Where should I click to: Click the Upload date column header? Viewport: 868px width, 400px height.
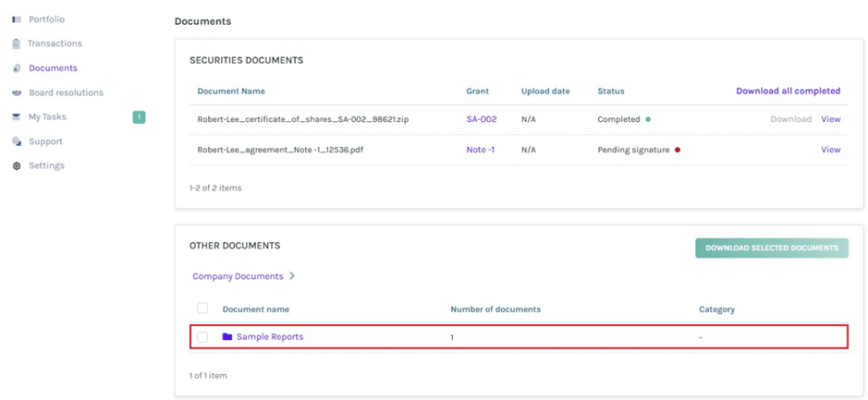pos(545,91)
